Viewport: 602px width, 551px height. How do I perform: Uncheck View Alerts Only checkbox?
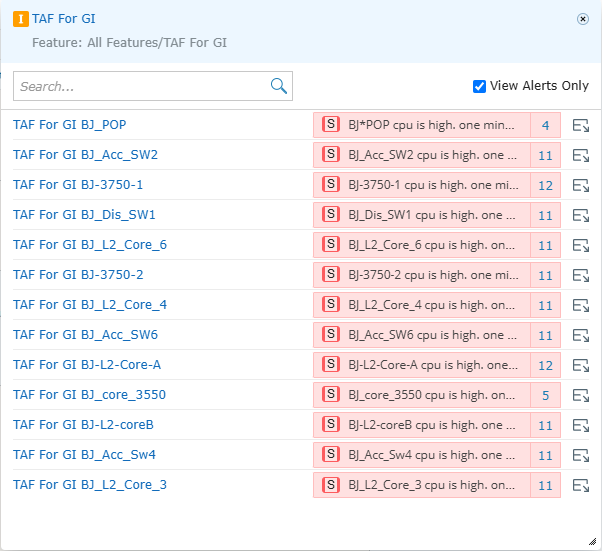pyautogui.click(x=479, y=86)
